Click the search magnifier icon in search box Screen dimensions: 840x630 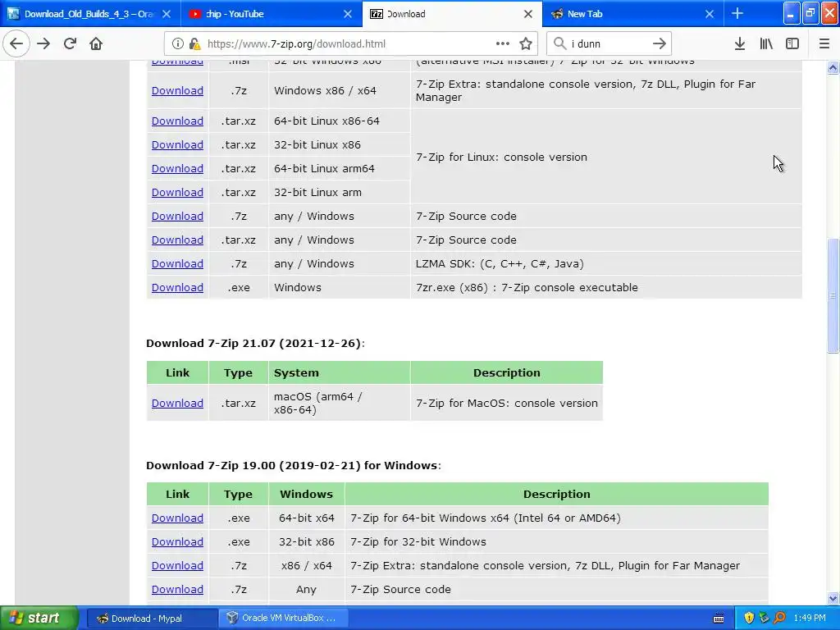pyautogui.click(x=559, y=43)
